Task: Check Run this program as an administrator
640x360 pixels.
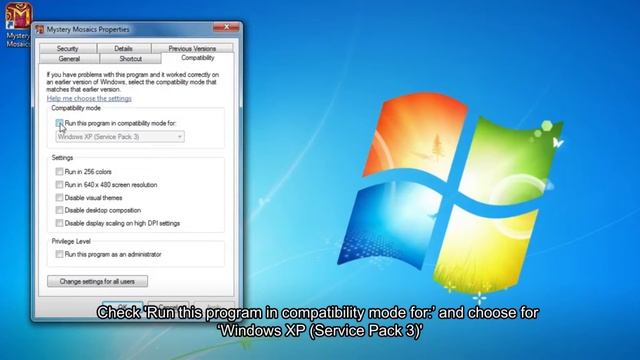Action: [x=60, y=254]
